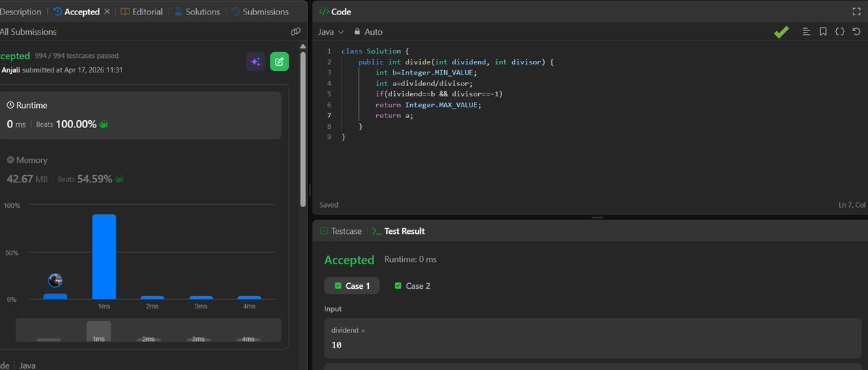Format code with the aligned-lines icon
868x370 pixels.
pyautogui.click(x=807, y=32)
